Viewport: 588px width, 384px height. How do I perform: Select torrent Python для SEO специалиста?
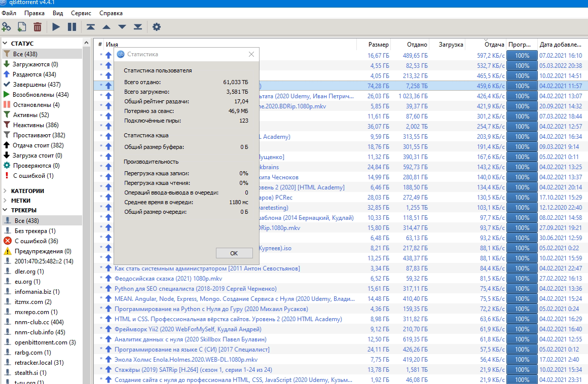[195, 288]
